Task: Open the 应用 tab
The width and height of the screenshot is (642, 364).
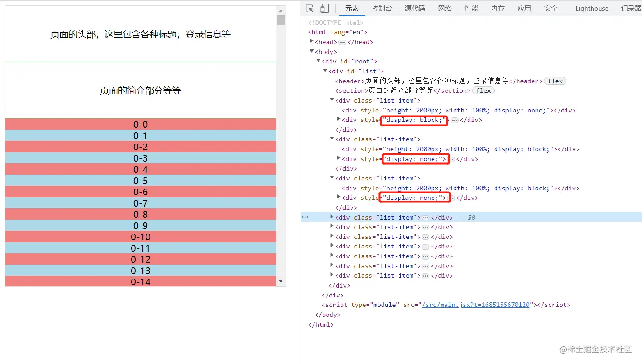Action: pyautogui.click(x=524, y=9)
